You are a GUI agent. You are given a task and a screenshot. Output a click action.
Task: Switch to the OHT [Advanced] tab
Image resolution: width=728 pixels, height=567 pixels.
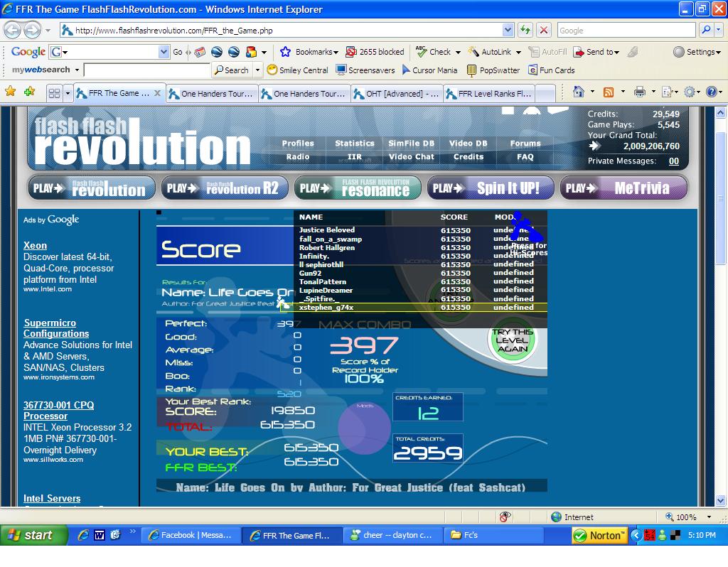(x=397, y=94)
